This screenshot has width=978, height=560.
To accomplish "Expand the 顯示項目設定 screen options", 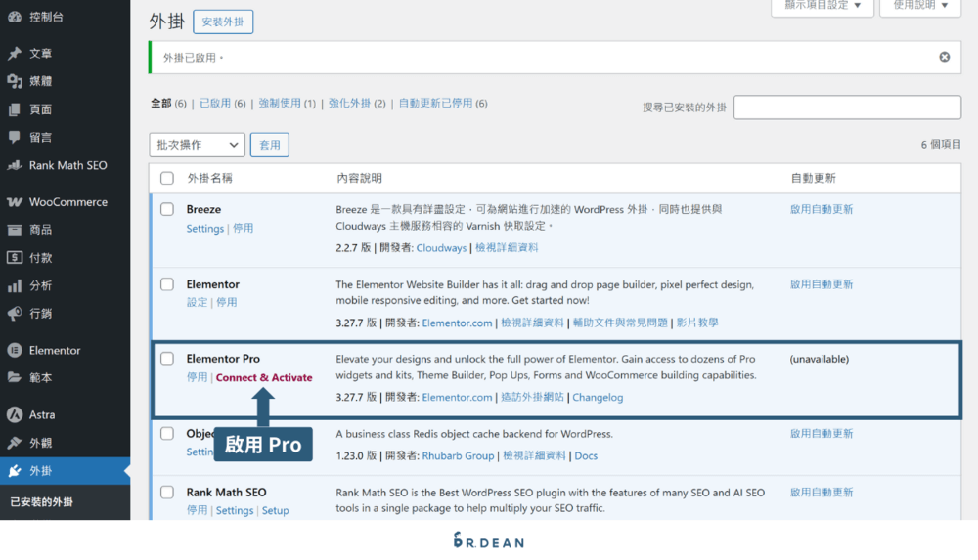I will pos(822,6).
